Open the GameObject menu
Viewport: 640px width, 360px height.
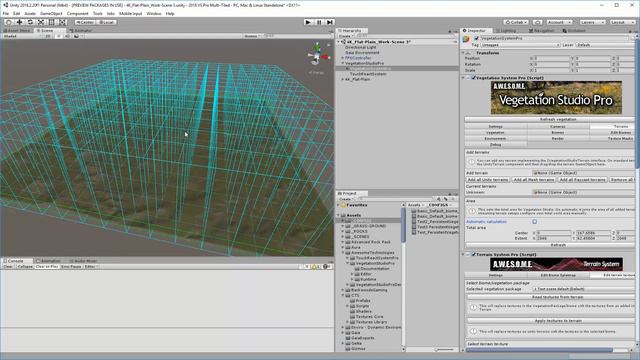pos(51,13)
